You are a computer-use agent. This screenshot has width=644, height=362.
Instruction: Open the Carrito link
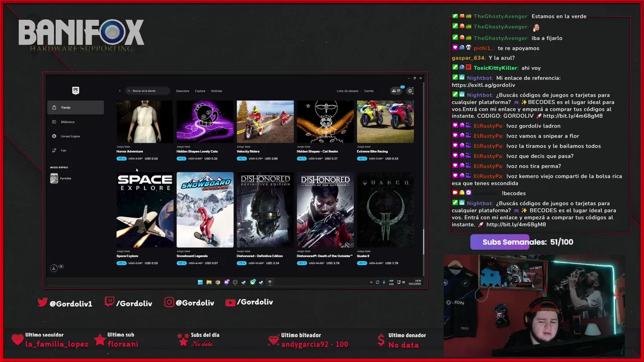pos(369,91)
